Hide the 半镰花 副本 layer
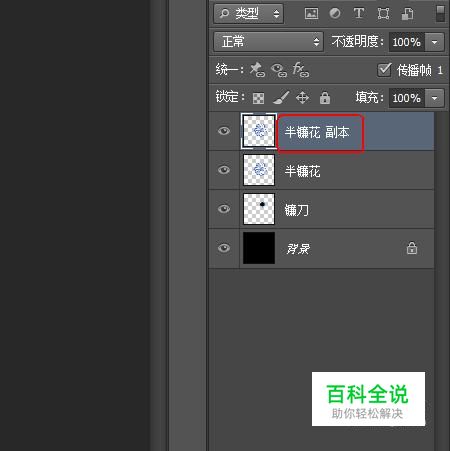 click(x=224, y=131)
